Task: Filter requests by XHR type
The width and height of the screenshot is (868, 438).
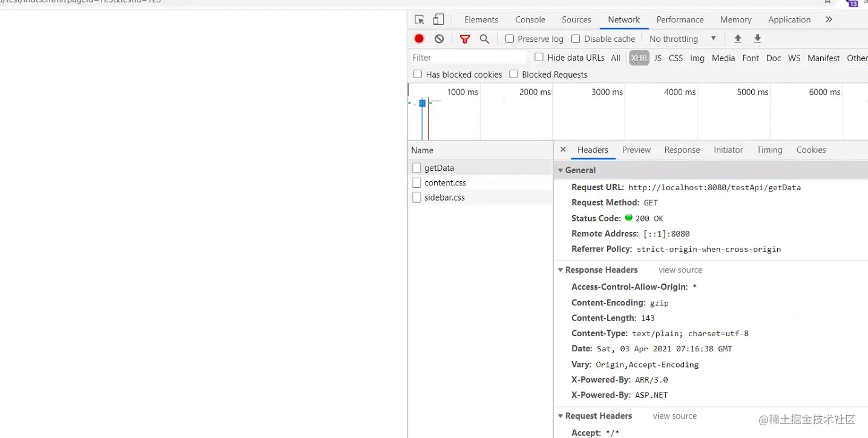Action: point(639,58)
